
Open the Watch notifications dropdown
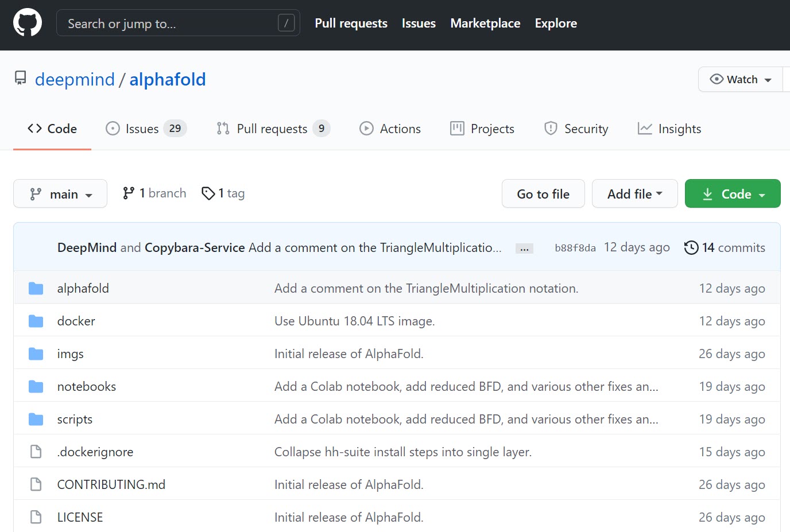(x=741, y=79)
